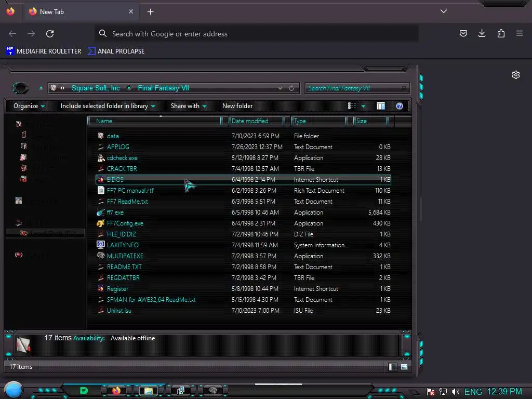Image resolution: width=532 pixels, height=399 pixels.
Task: Open view options dropdown arrow
Action: coord(363,106)
